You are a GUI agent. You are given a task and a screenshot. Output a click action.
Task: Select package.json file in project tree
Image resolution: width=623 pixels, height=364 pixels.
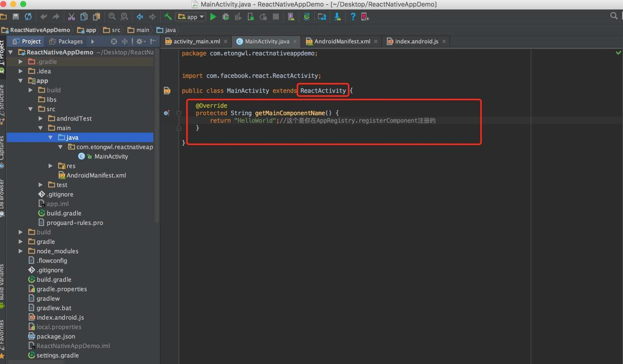tap(52, 336)
